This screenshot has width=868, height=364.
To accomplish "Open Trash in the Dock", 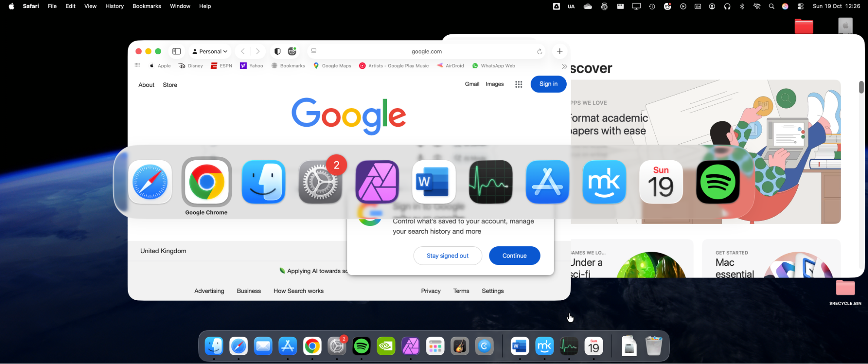I will click(x=653, y=346).
